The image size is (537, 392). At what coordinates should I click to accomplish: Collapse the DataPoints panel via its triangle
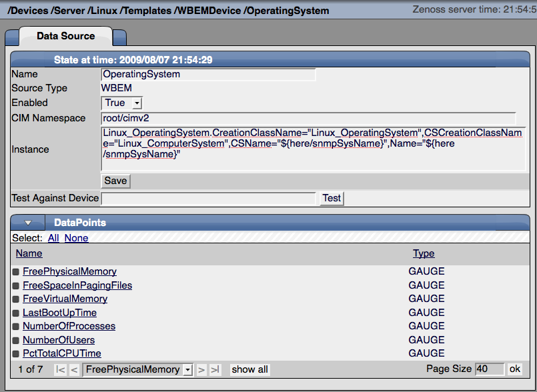click(27, 222)
